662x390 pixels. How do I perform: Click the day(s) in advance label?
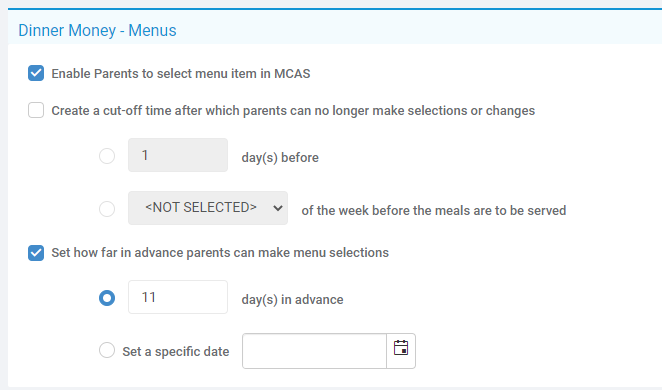(x=292, y=300)
